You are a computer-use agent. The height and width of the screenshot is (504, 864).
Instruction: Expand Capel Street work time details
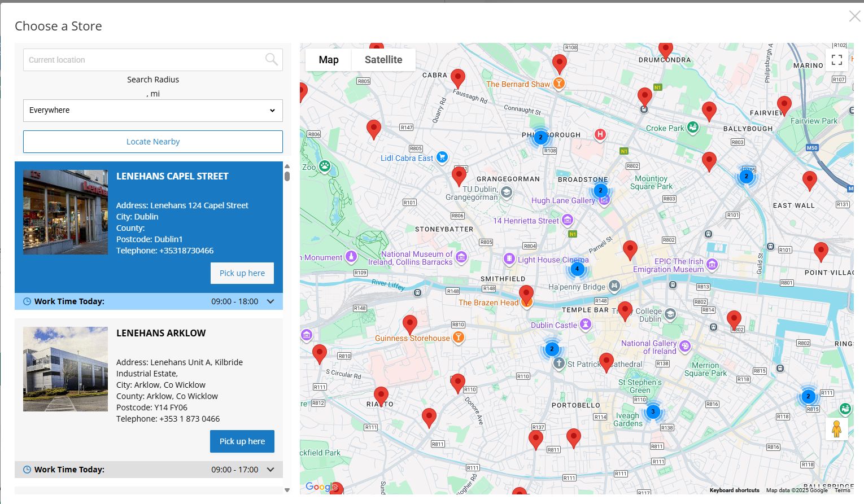(x=270, y=301)
